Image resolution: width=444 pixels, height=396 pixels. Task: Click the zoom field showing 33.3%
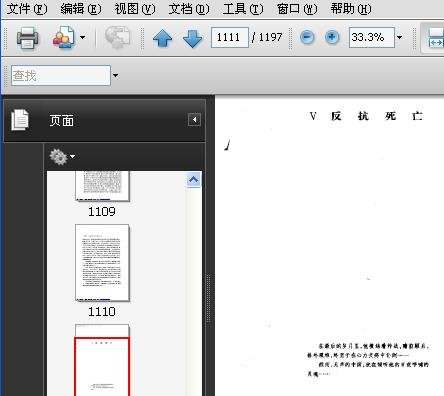372,37
